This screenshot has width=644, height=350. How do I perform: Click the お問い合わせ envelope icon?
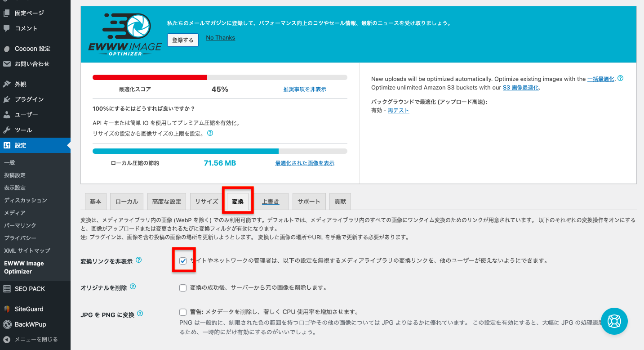pos(7,64)
